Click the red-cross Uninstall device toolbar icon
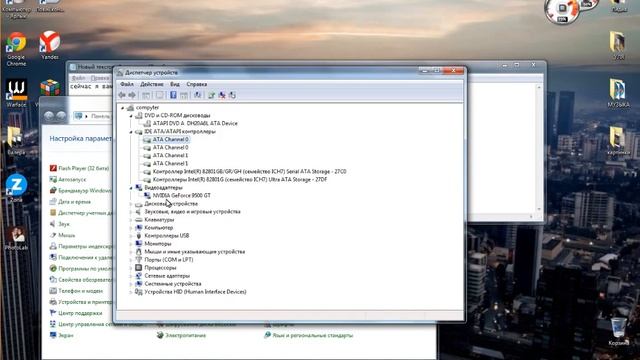Viewport: 640px width, 360px height. click(222, 95)
